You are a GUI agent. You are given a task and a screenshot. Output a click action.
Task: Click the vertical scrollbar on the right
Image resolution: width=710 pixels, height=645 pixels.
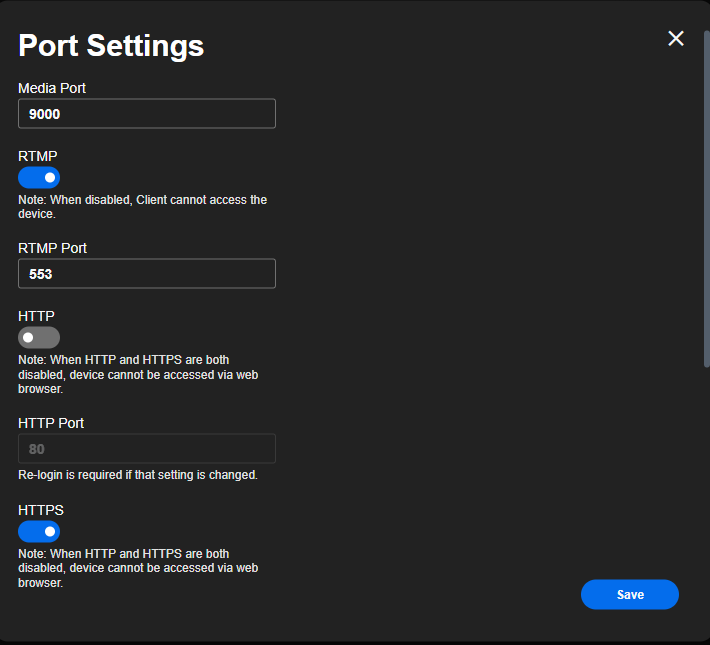point(706,200)
